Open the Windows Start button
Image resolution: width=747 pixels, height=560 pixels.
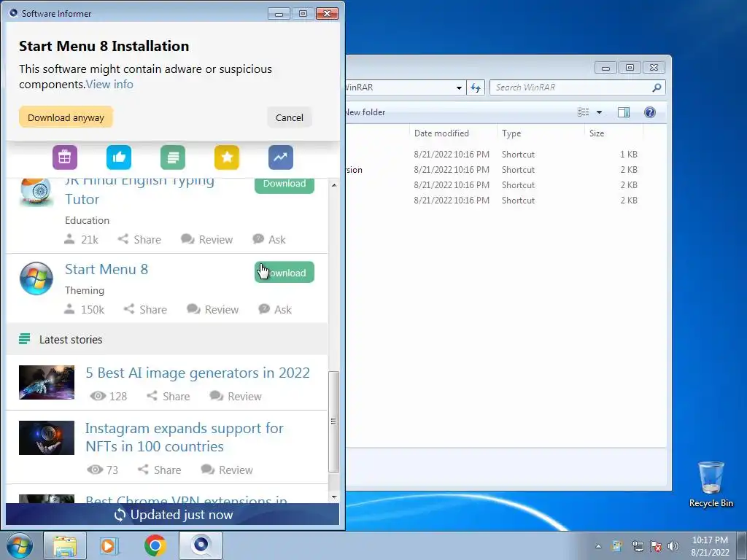click(x=20, y=545)
